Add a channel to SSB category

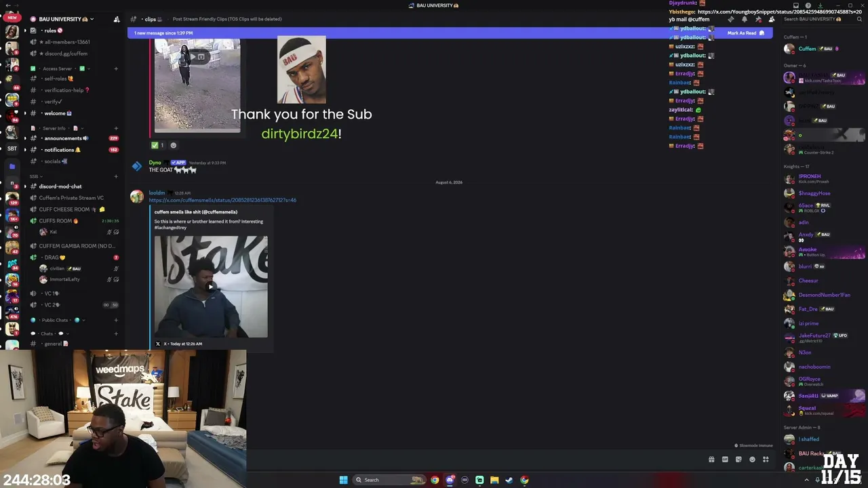[x=116, y=176]
